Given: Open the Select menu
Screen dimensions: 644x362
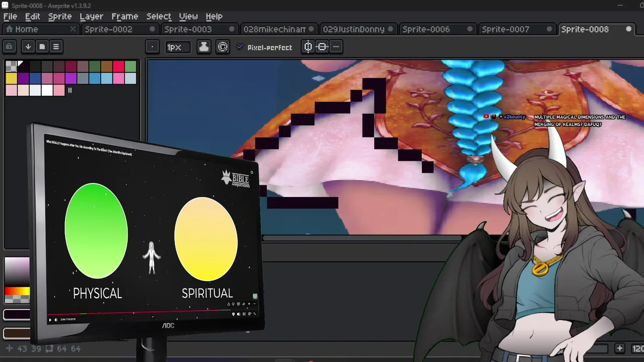Looking at the screenshot, I should tap(158, 17).
